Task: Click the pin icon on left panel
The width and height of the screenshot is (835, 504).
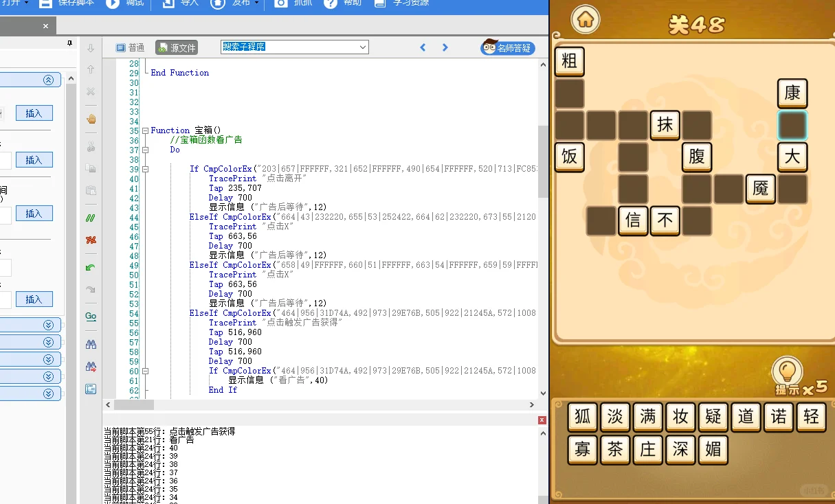Action: pos(69,43)
